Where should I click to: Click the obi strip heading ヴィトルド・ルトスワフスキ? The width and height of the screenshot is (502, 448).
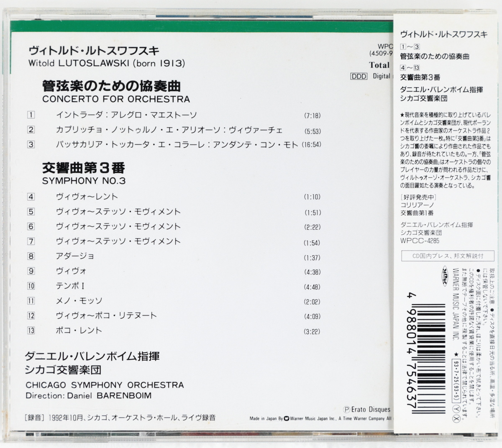tap(444, 35)
